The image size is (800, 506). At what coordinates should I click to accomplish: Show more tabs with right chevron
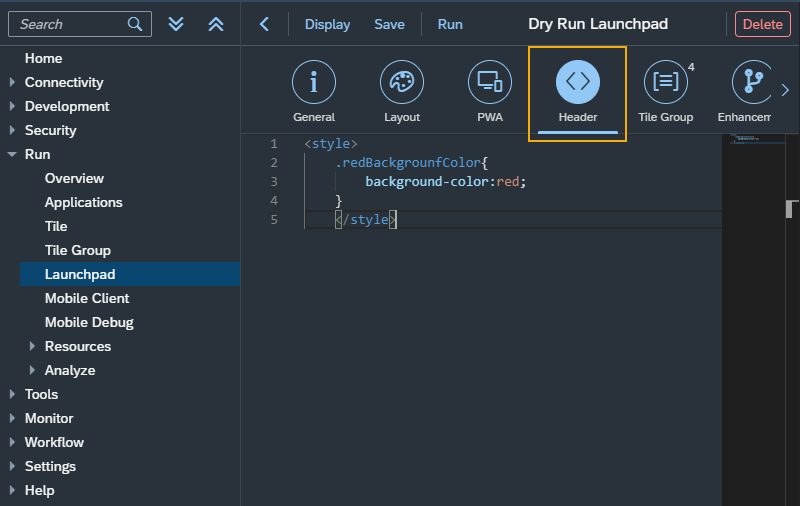point(785,90)
